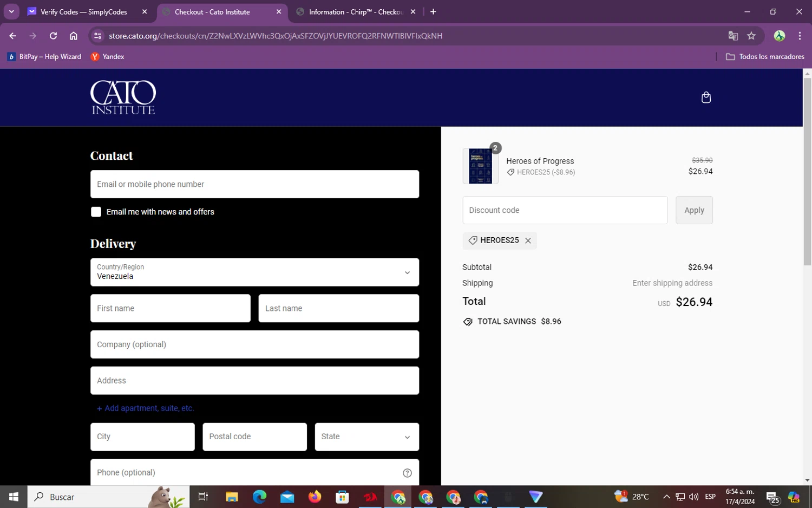The height and width of the screenshot is (508, 812).
Task: Click the Discount code field
Action: [x=565, y=210]
